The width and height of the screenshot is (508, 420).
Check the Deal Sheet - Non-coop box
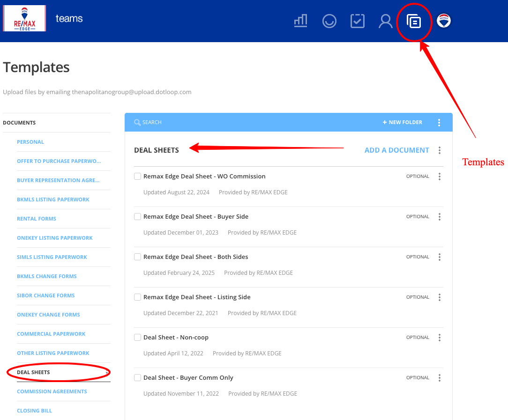[137, 338]
